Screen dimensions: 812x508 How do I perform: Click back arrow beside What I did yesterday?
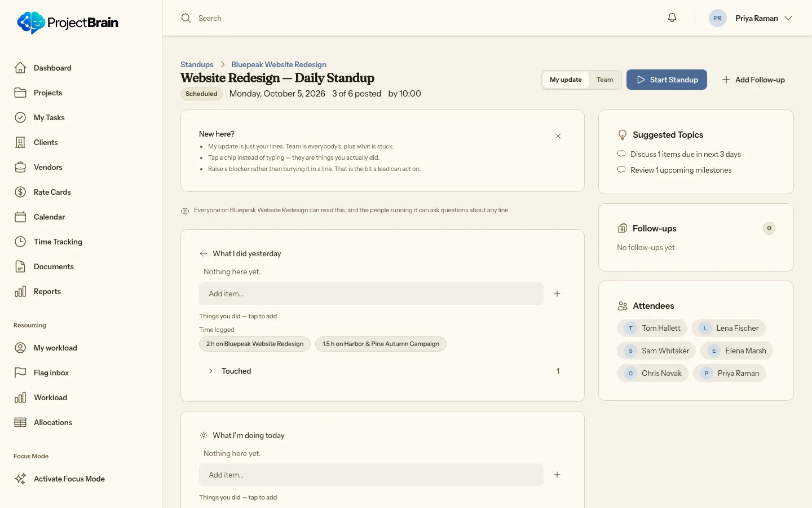pos(204,253)
